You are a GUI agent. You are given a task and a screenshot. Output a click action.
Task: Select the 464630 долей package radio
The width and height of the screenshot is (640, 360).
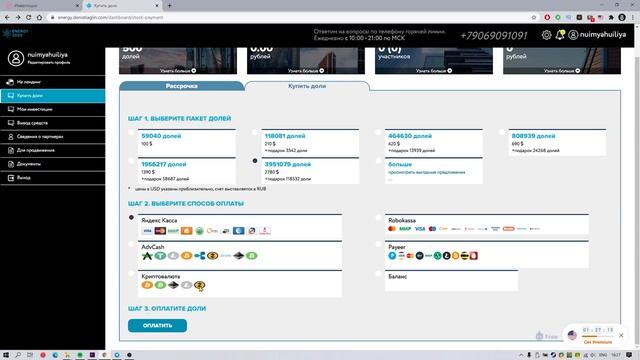click(x=378, y=132)
